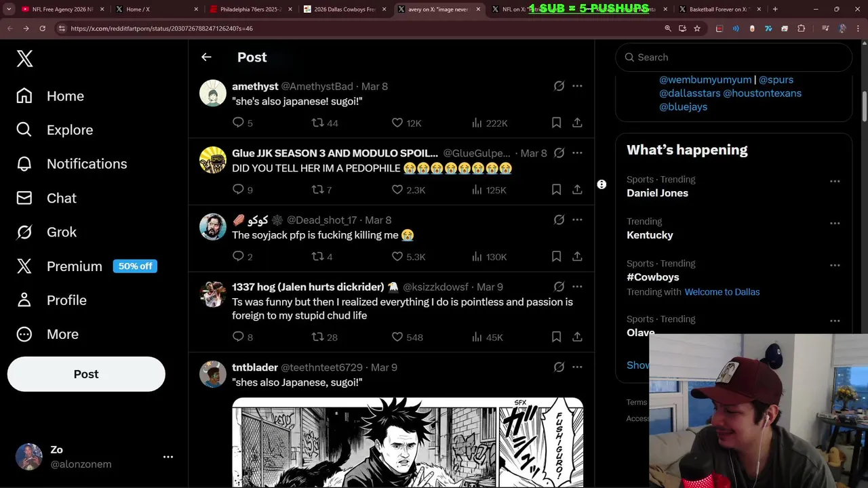Screen dimensions: 868x488
Task: Open account menu dots beside Zo
Action: [168, 457]
